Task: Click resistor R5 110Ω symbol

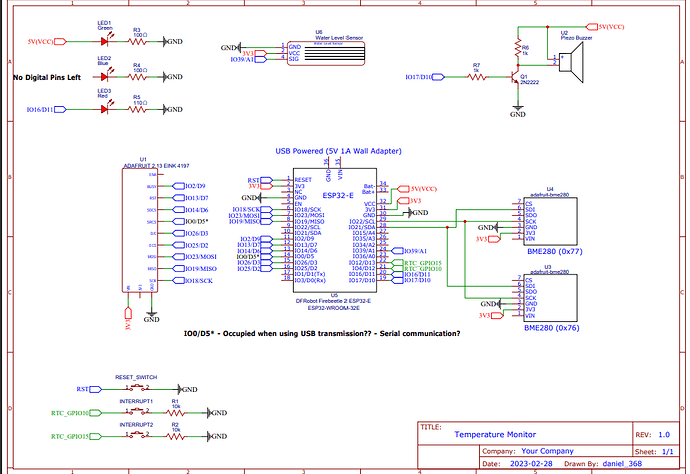Action: pos(137,109)
